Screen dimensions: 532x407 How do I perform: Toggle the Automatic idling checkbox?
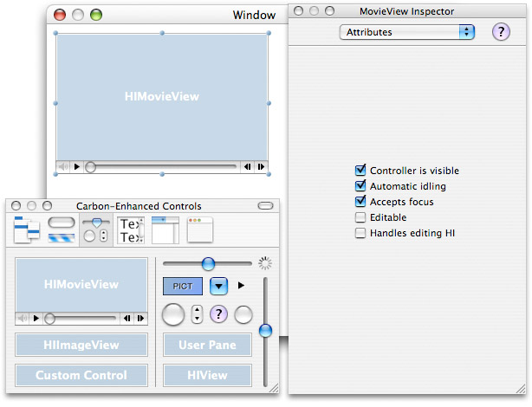coord(360,186)
